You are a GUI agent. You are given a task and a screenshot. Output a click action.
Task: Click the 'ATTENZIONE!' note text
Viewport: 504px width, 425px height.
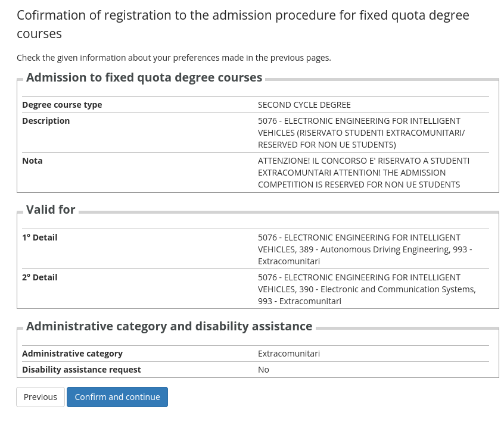[x=363, y=173]
